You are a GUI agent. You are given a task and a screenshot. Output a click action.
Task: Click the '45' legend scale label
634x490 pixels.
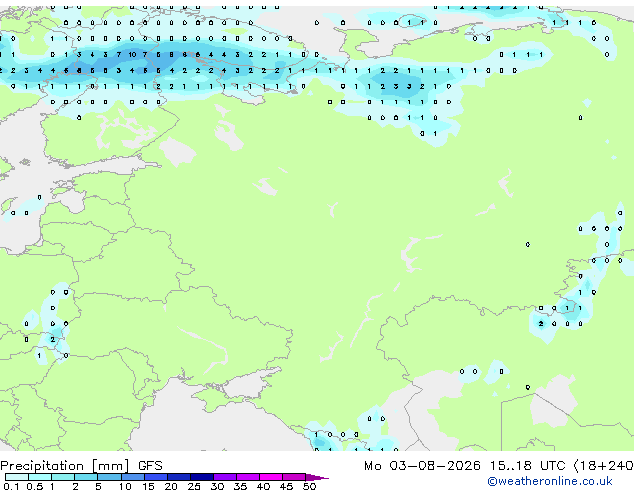(286, 486)
